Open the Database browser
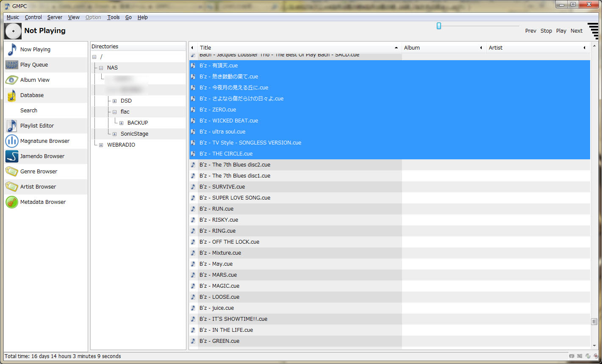Viewport: 602px width, 364px height. 46,95
